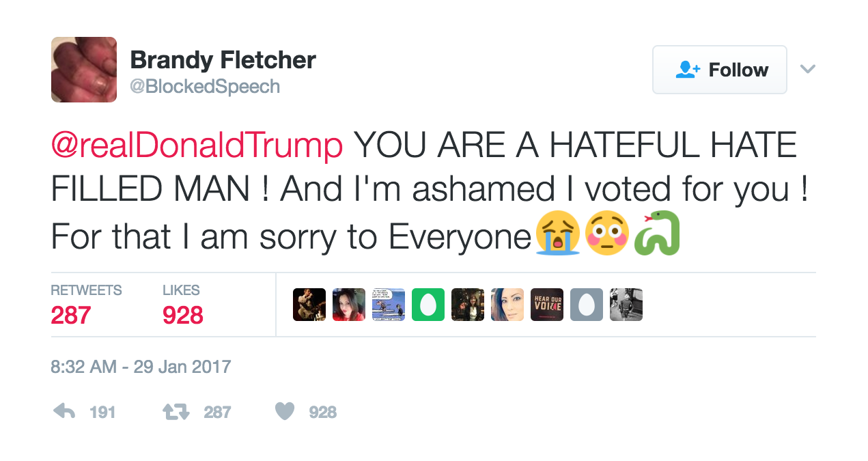Toggle the like on this tweet

286,410
